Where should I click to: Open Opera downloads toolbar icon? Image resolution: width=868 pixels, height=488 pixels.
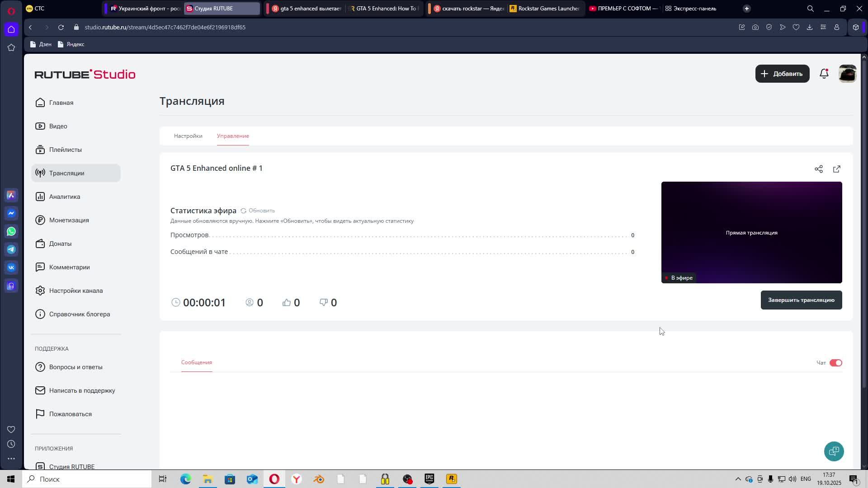coord(809,27)
